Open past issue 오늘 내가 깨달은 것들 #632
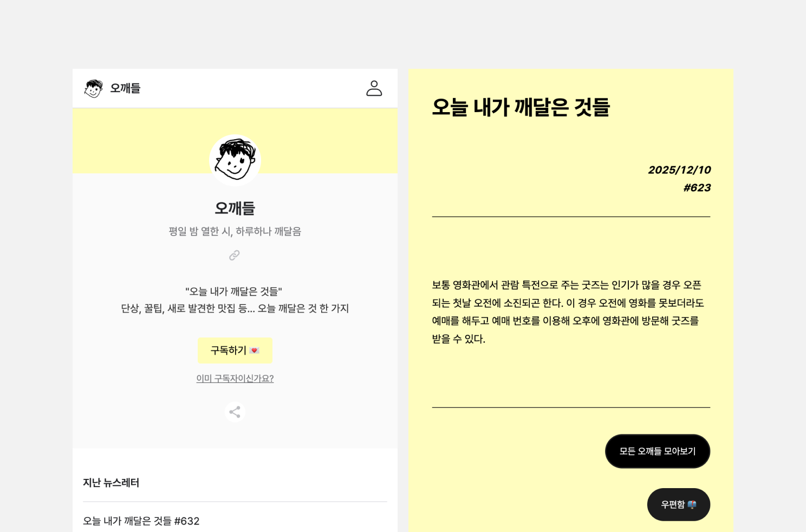Viewport: 806px width, 532px height. [x=141, y=521]
